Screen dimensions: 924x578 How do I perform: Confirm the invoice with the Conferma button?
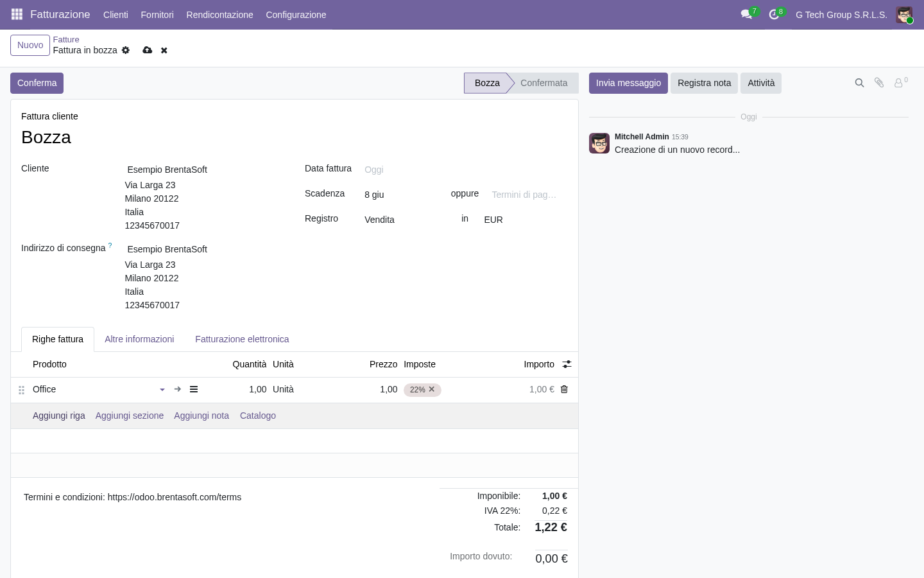[37, 83]
